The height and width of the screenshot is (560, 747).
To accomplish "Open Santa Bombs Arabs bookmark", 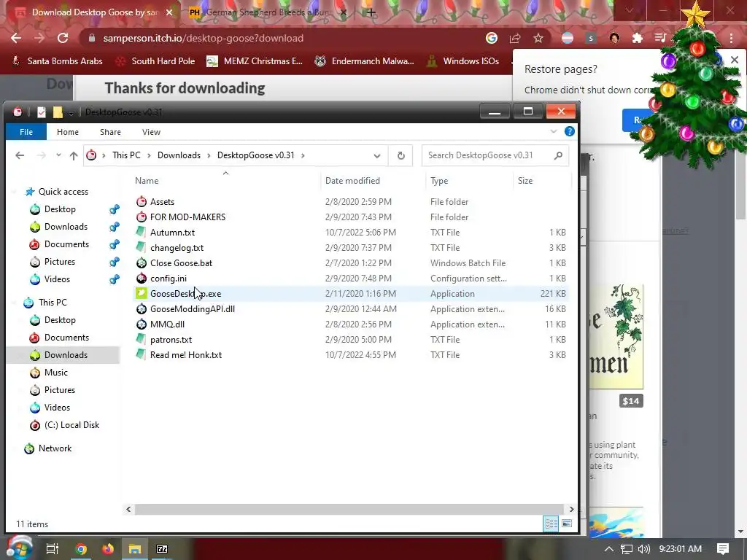I will 57,61.
